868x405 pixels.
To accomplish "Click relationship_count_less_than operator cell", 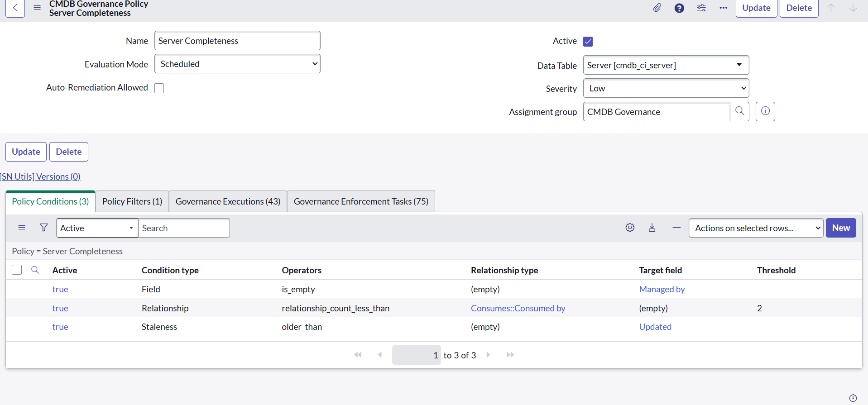I will tap(336, 308).
